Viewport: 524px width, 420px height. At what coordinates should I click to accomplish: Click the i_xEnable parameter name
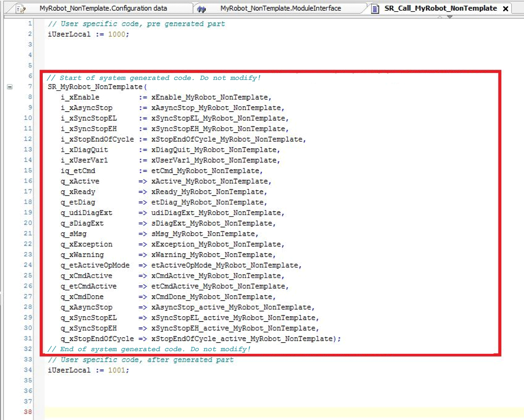point(80,97)
